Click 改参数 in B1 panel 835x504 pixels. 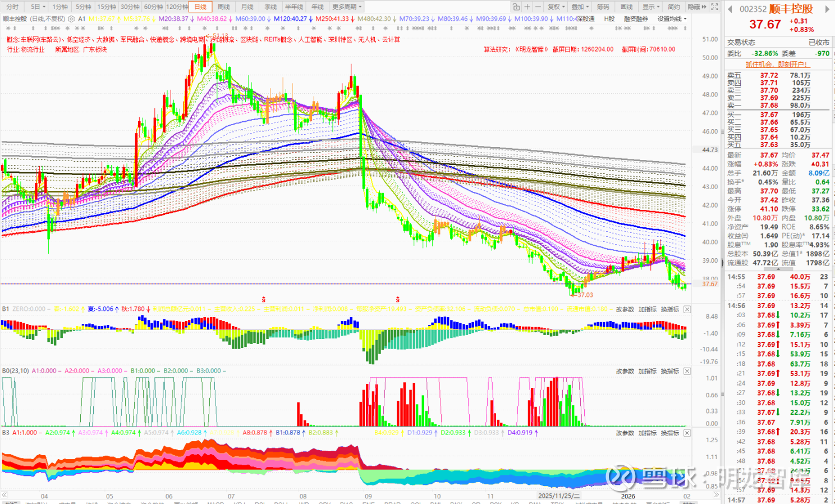(x=625, y=309)
